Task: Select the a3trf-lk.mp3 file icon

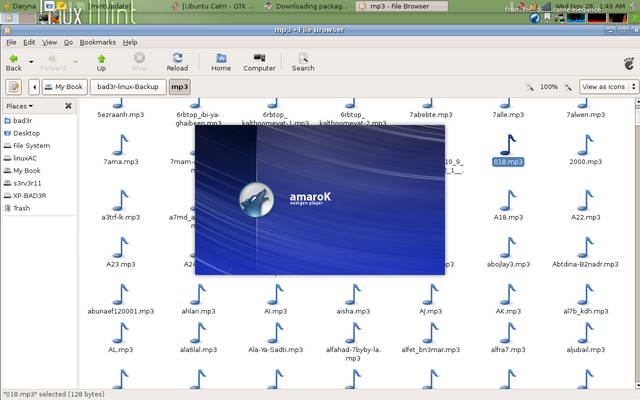Action: click(x=120, y=200)
